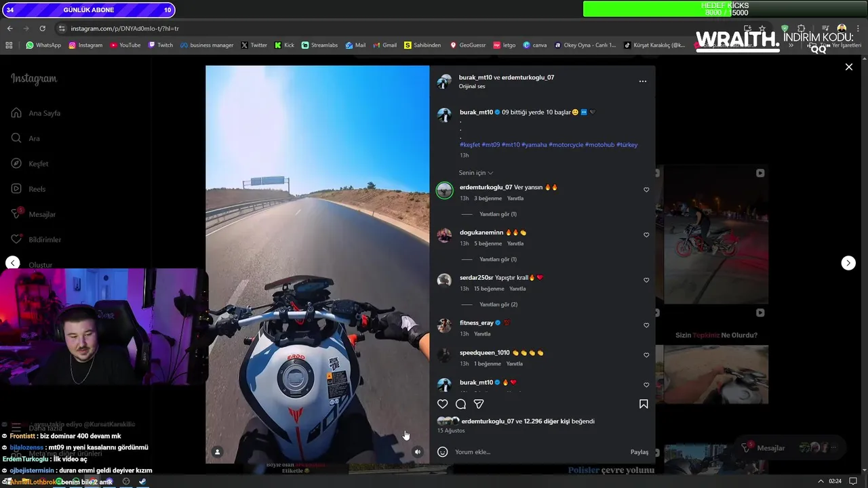Show tagged people icon on video
868x488 pixels.
point(217,452)
